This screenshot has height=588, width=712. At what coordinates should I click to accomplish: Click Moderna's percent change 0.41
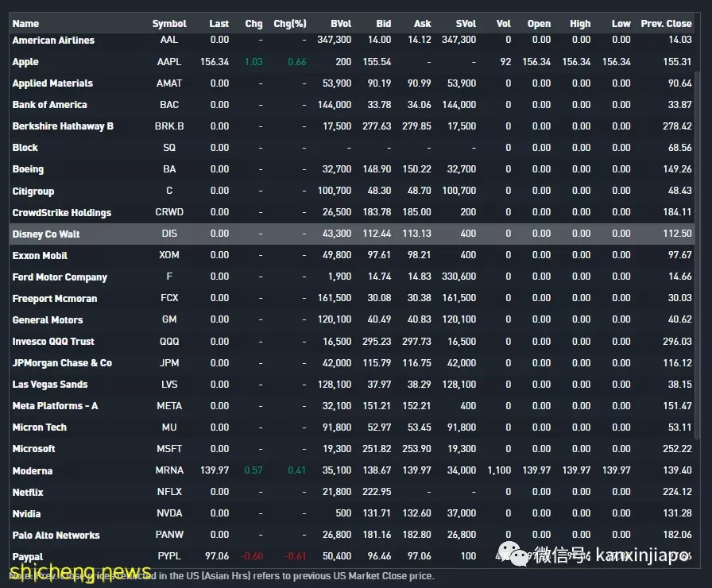297,470
